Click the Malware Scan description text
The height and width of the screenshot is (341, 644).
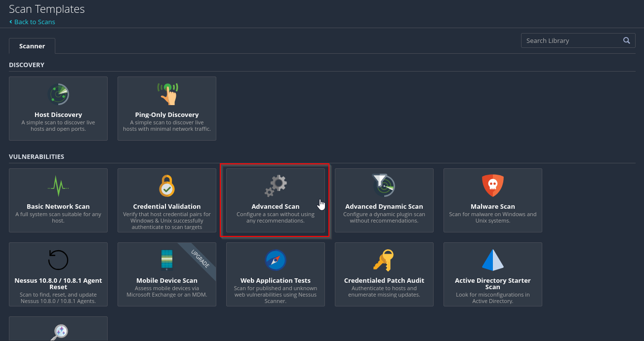click(493, 218)
